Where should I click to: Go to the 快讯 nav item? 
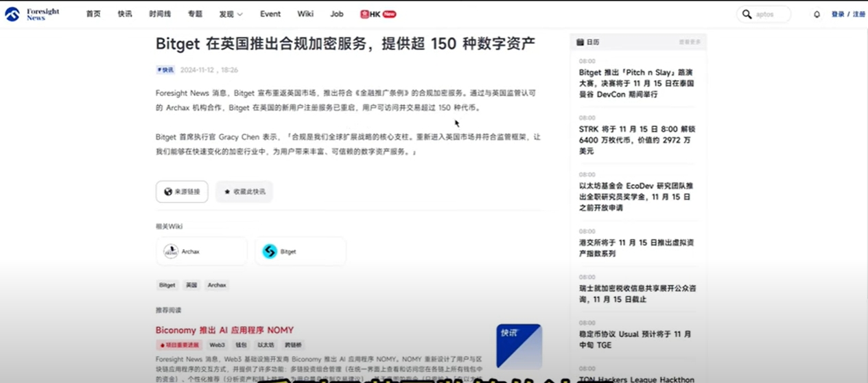pos(125,14)
